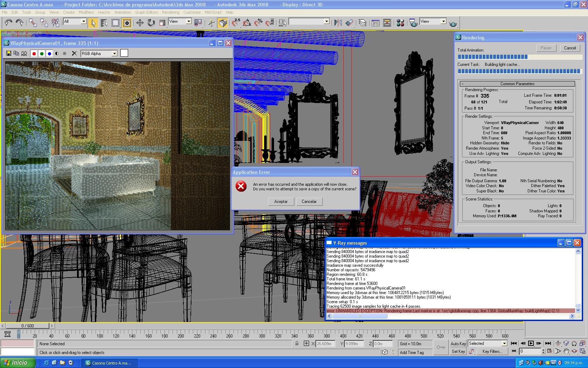
Task: Collapse the Common Parameters rollout
Action: pos(518,84)
